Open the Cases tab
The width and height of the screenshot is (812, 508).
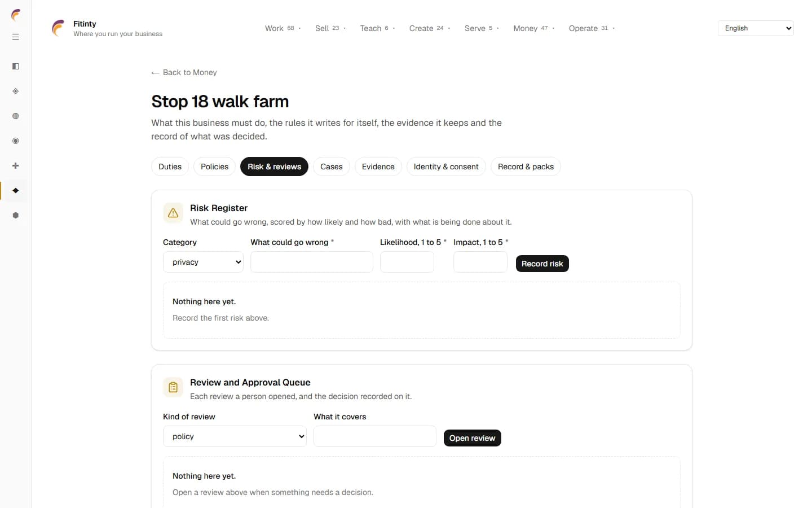332,167
